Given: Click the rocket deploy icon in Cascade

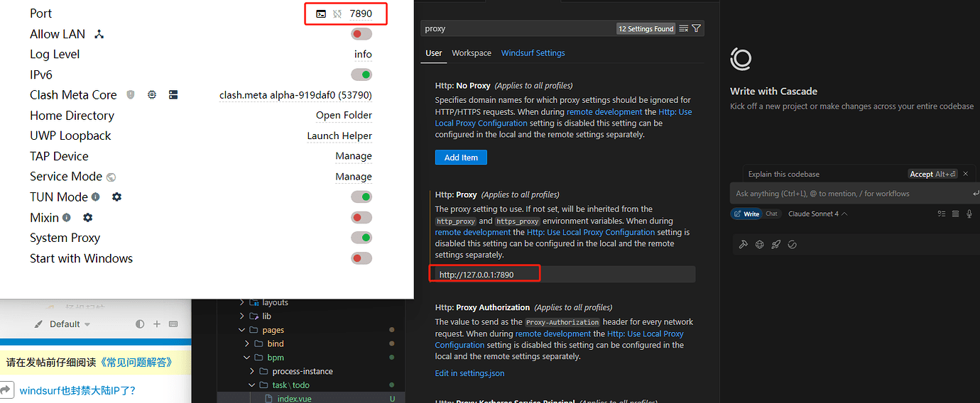Looking at the screenshot, I should 776,244.
